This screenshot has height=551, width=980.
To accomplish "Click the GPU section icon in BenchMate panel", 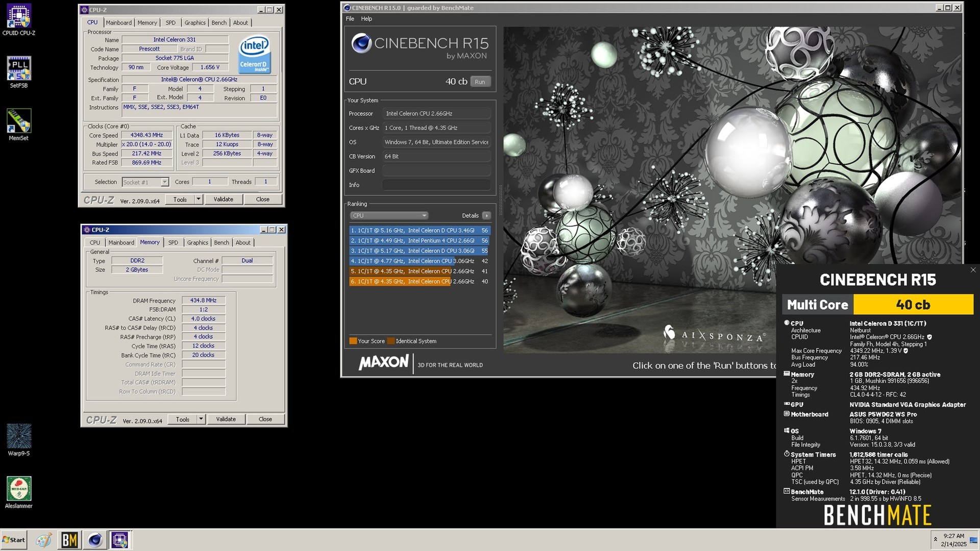I will click(787, 404).
